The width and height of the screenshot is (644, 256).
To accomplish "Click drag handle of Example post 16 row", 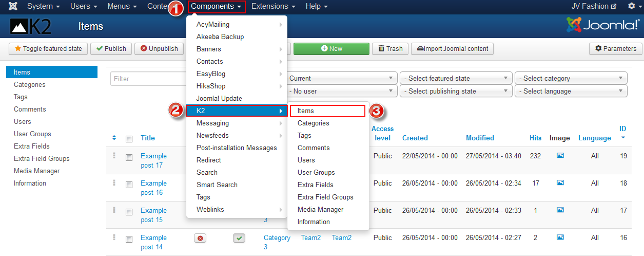I will pos(114,182).
